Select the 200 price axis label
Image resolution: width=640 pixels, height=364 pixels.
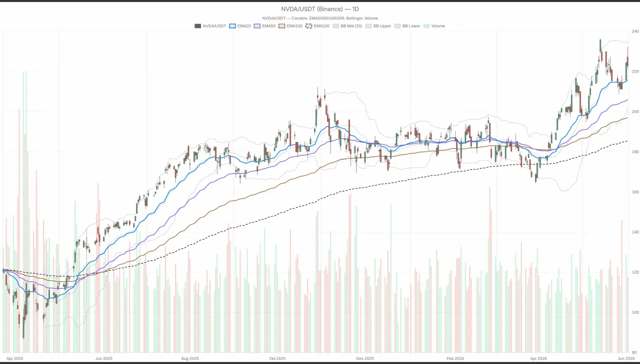coord(635,111)
